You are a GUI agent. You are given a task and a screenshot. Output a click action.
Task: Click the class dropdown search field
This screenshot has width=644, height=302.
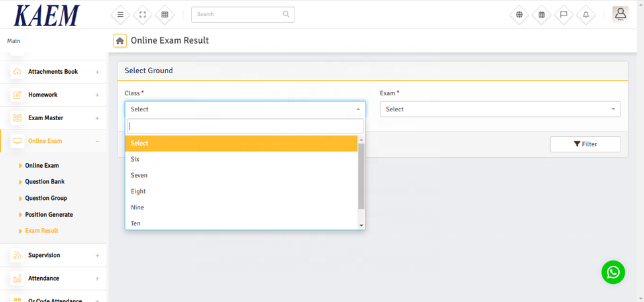coord(245,126)
